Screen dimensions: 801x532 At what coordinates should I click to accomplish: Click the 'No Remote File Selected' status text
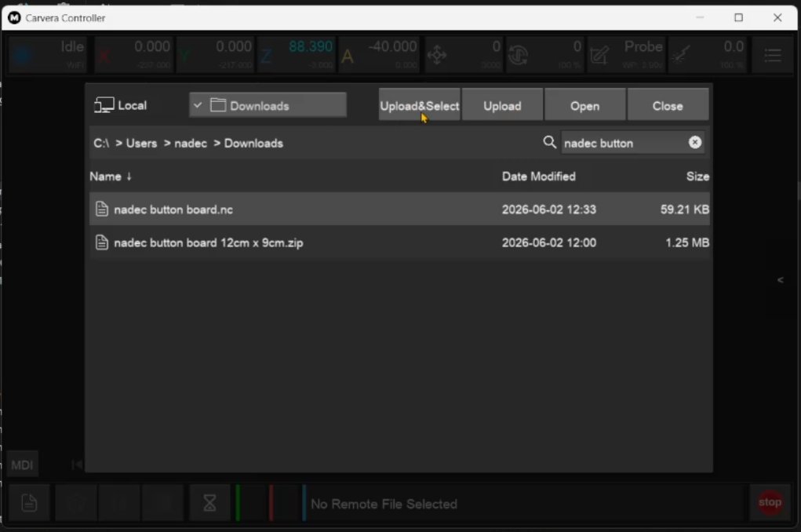[x=384, y=504]
